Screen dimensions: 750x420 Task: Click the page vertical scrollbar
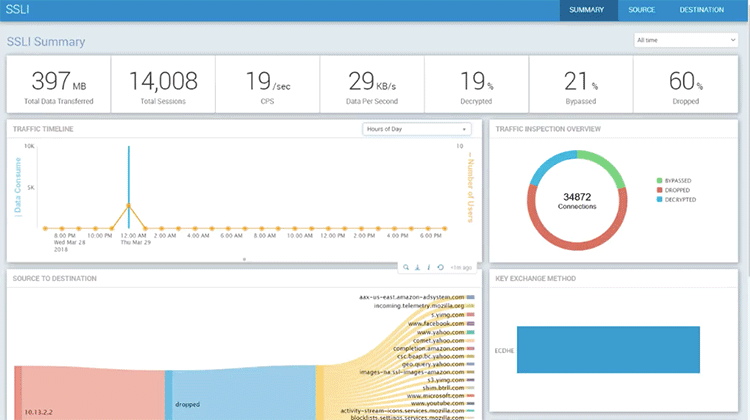tap(748, 144)
